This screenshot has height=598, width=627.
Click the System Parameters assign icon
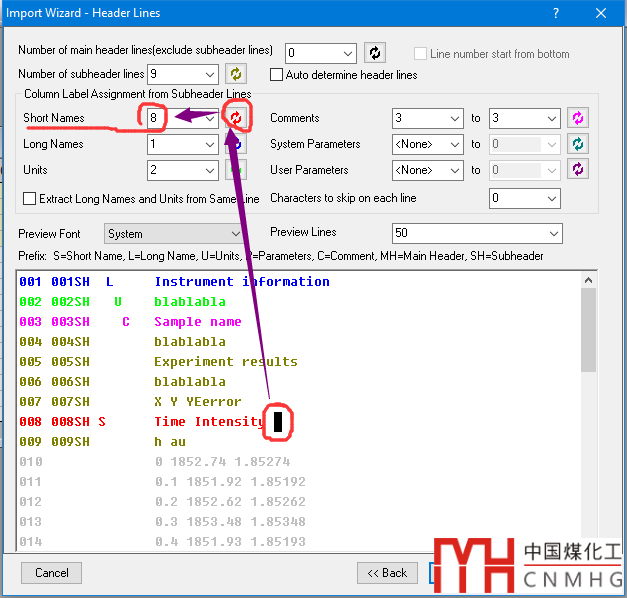(577, 144)
